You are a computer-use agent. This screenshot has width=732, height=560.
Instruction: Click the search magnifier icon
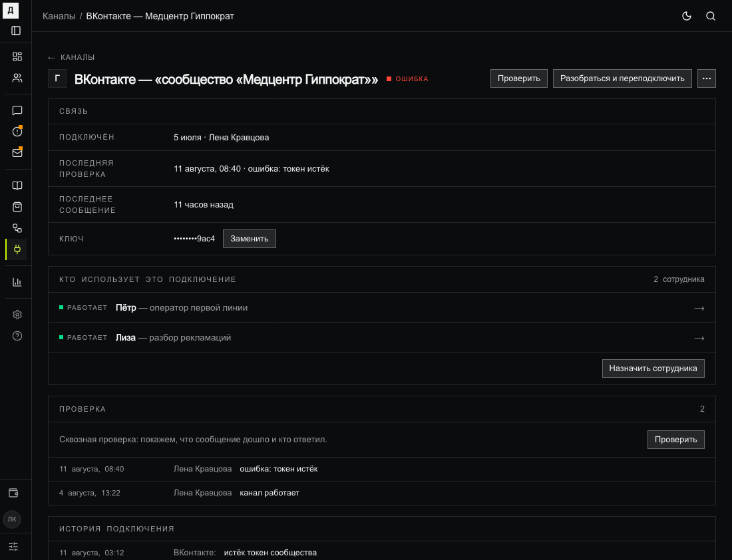point(711,16)
